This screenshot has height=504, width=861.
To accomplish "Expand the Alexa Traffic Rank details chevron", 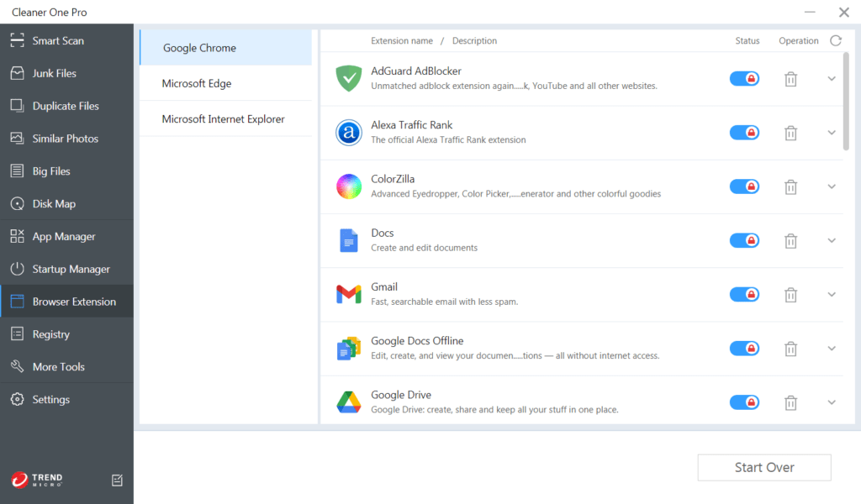I will pyautogui.click(x=832, y=133).
